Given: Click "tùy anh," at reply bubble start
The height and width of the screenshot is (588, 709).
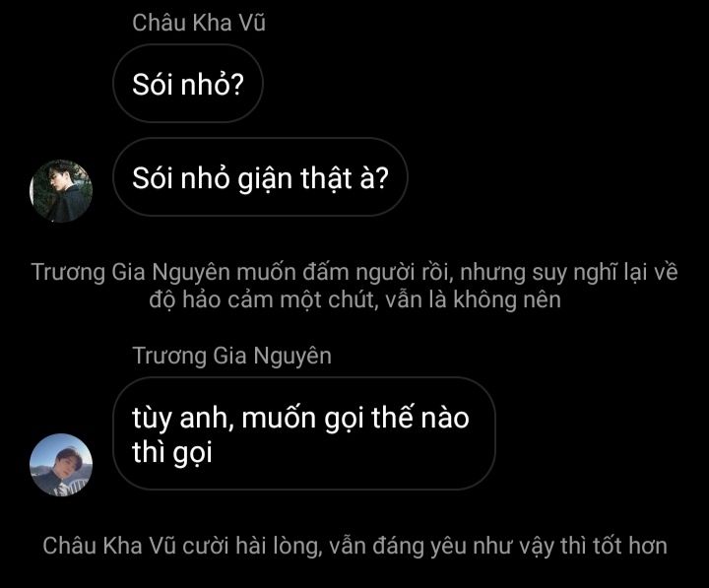Looking at the screenshot, I should click(x=183, y=418).
